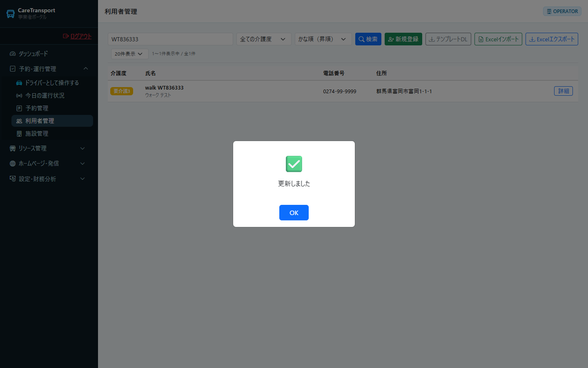The width and height of the screenshot is (588, 368).
Task: Click the broadcast icon beside 今日の運行状況
Action: pyautogui.click(x=19, y=95)
